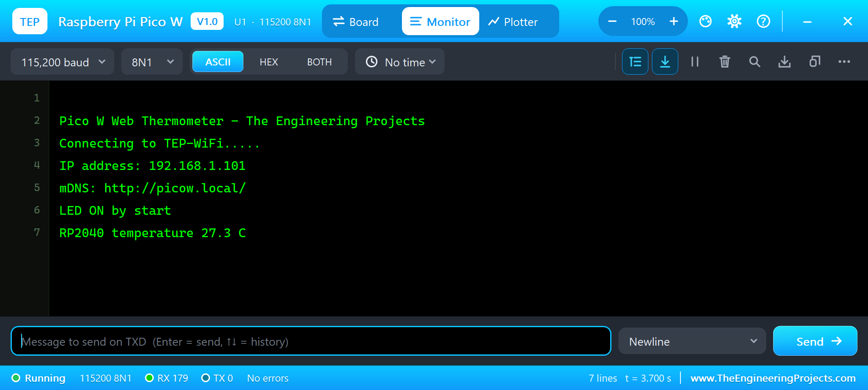Pause the serial monitor output
868x390 pixels.
click(695, 61)
